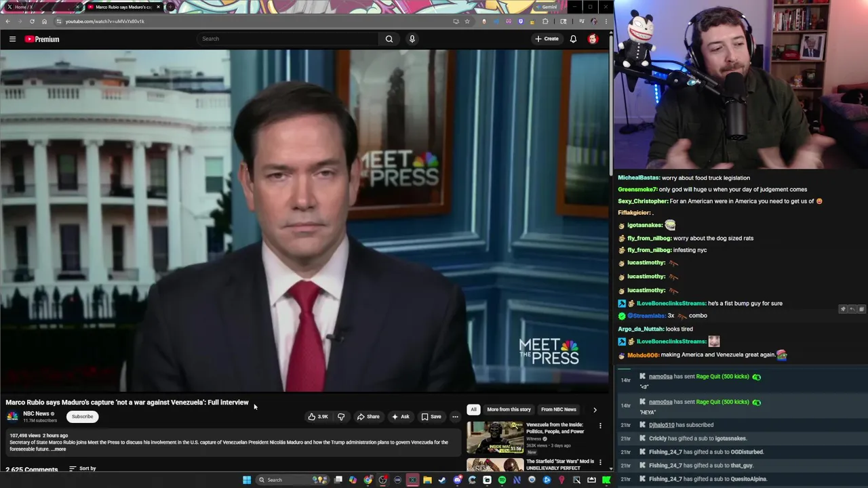Like the video showing 3.9K likes
This screenshot has width=868, height=488.
click(318, 416)
